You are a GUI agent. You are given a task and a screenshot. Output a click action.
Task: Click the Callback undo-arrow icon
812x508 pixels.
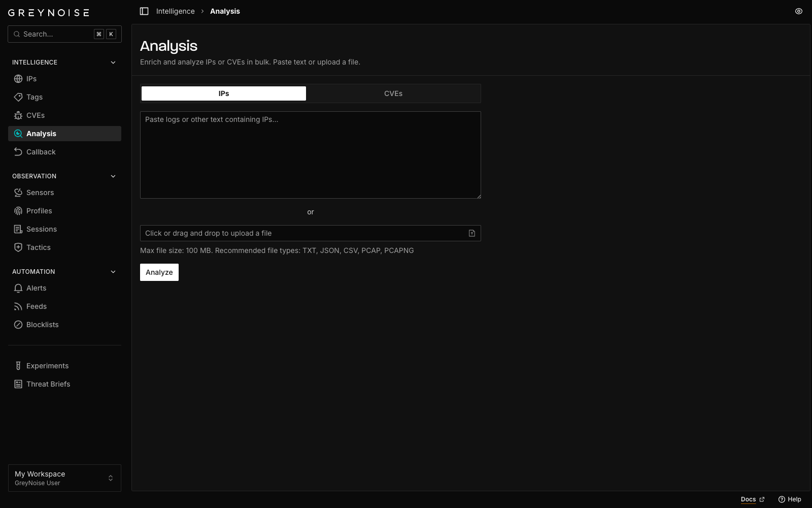(18, 152)
